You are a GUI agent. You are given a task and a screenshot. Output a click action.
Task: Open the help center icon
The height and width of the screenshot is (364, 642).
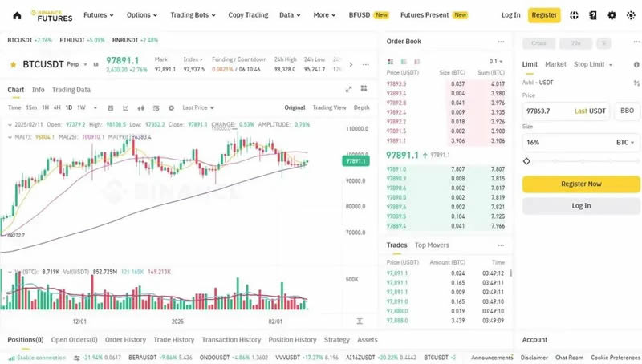point(593,15)
